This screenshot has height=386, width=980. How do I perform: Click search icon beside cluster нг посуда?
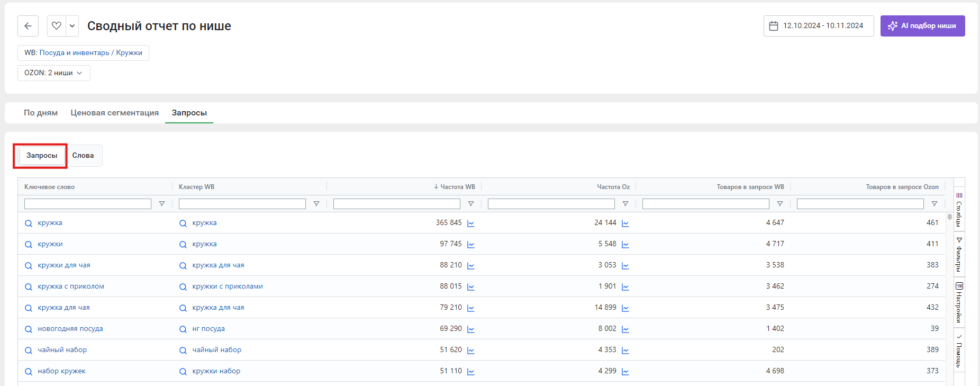183,329
